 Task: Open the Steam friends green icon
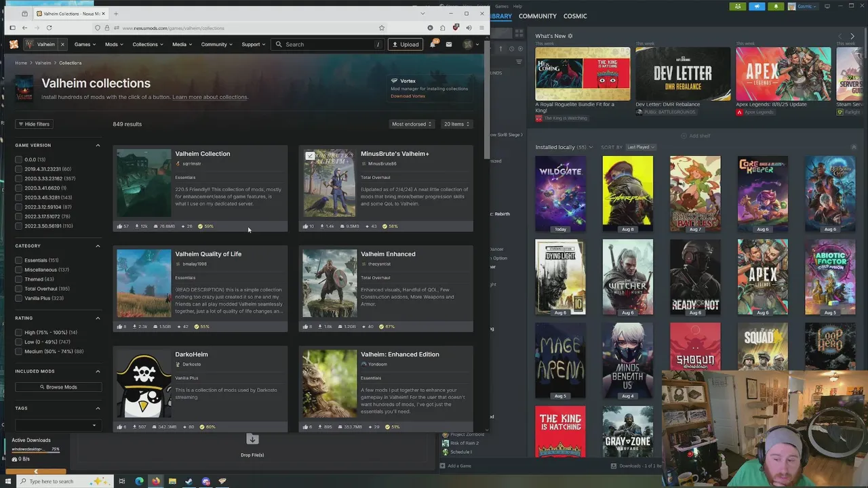pos(738,7)
